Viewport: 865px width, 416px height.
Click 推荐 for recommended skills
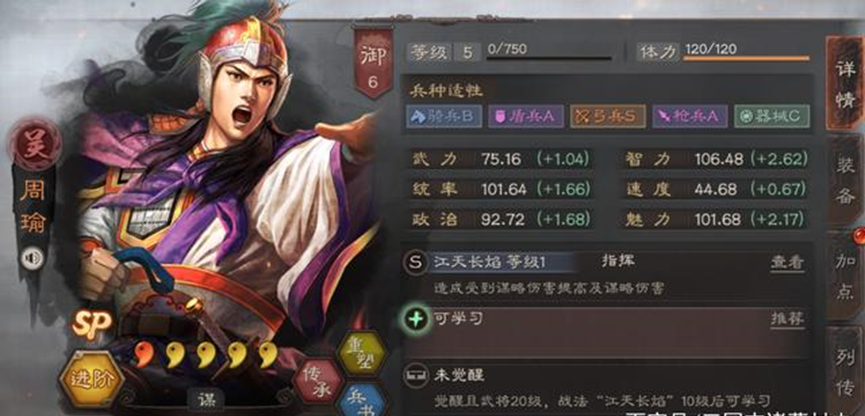(x=787, y=318)
